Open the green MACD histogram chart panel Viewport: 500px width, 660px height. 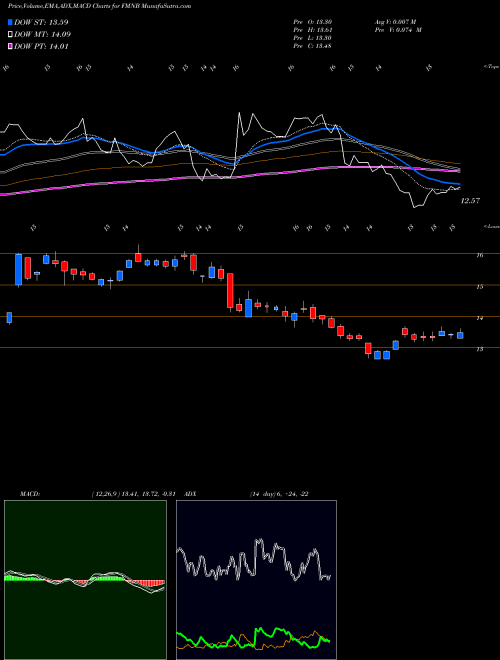85,580
